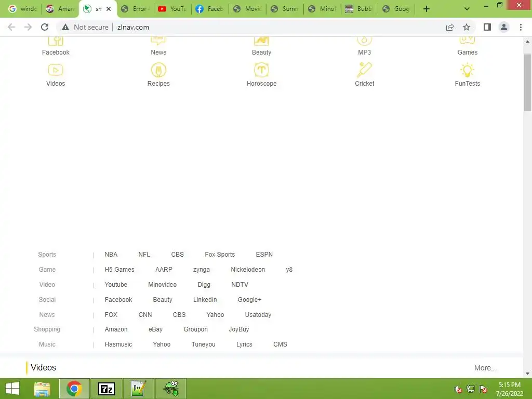Bookmark this page with star icon
The height and width of the screenshot is (399, 532).
pos(467,27)
